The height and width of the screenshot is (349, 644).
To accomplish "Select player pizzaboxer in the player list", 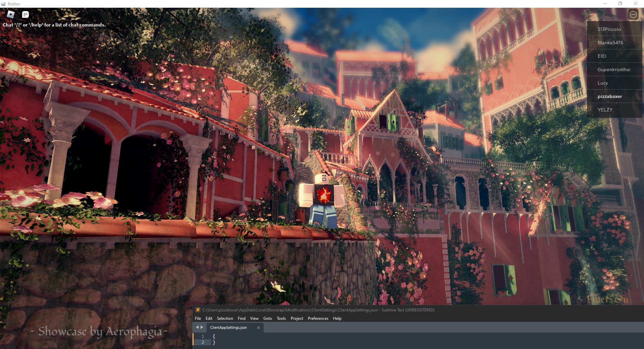I will 614,96.
